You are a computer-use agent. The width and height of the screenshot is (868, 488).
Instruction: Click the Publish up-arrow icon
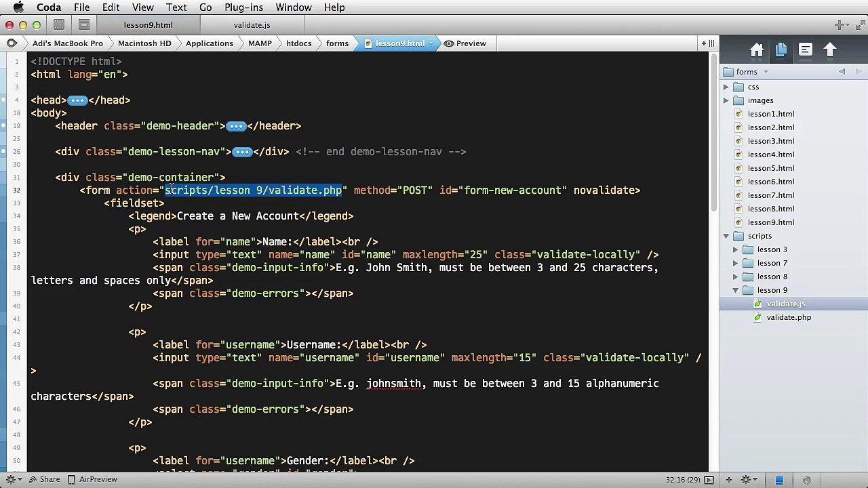pyautogui.click(x=830, y=50)
